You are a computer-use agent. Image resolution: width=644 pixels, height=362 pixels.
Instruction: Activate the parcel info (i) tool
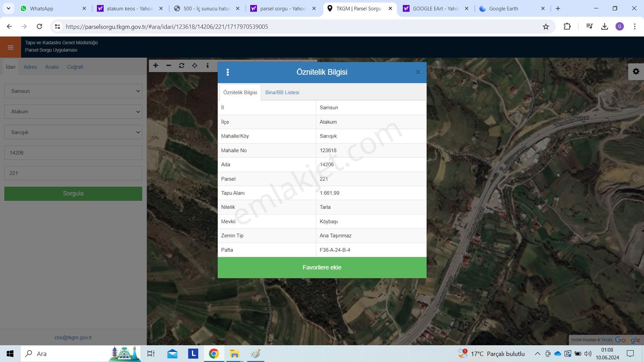tap(208, 66)
